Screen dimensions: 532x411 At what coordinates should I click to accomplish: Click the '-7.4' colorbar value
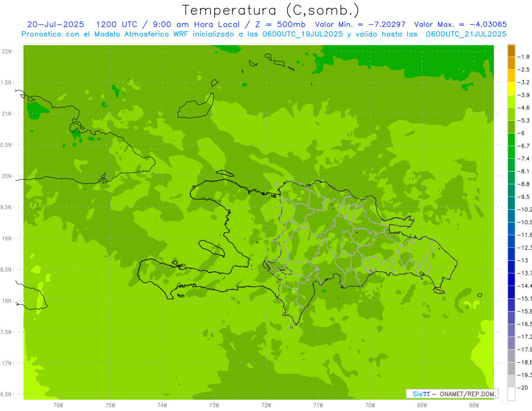click(524, 159)
